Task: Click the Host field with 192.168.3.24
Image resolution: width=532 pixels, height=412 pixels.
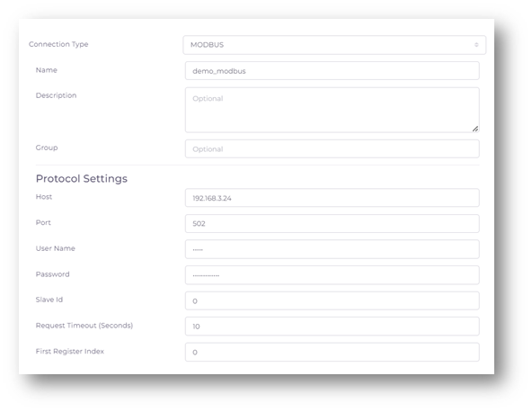Action: point(332,198)
